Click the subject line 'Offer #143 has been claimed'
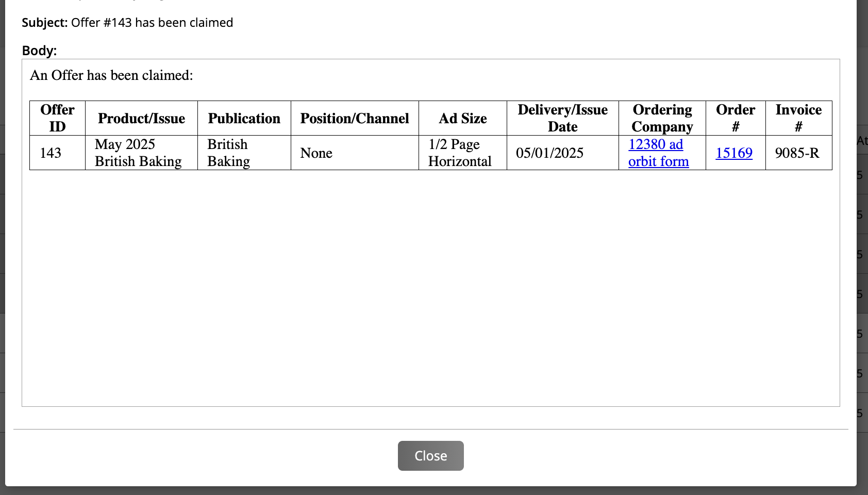The width and height of the screenshot is (868, 495). tap(152, 23)
